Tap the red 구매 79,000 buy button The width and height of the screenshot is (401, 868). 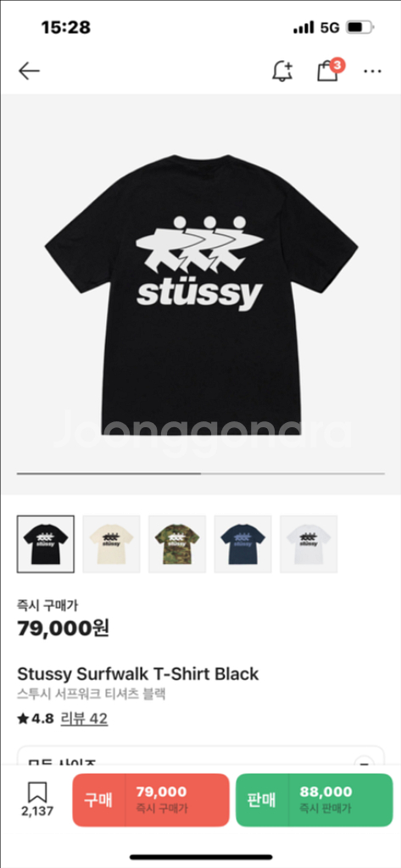click(x=151, y=800)
